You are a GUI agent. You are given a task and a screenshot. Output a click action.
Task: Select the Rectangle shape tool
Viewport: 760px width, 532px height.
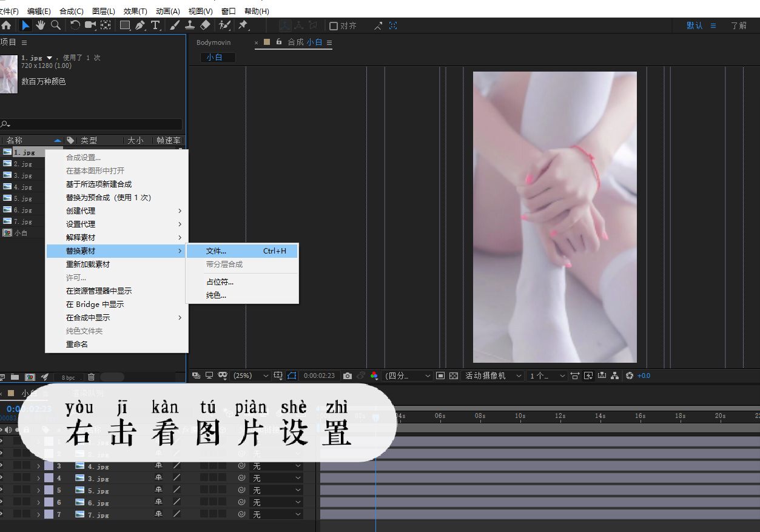pos(125,25)
